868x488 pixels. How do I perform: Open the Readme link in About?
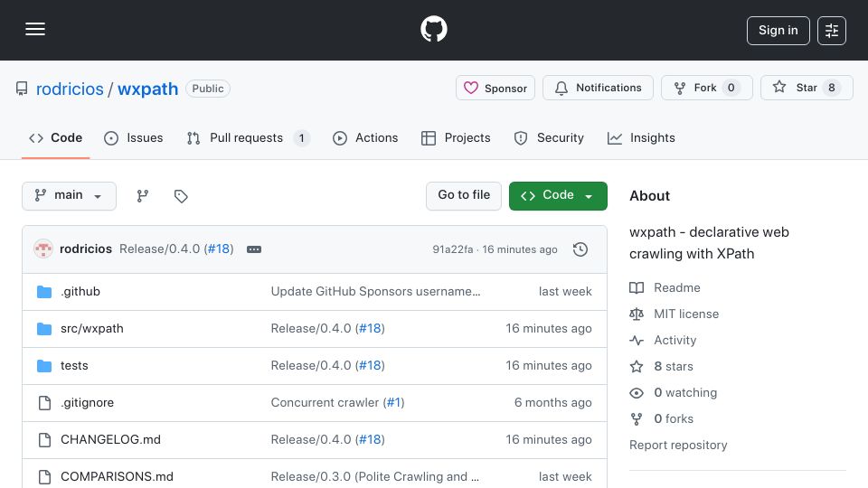(677, 287)
